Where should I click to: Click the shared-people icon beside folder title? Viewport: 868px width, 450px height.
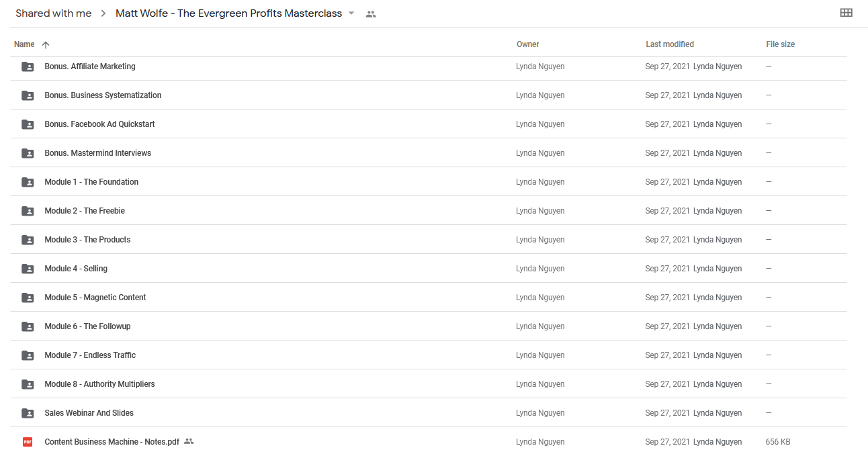pyautogui.click(x=371, y=14)
